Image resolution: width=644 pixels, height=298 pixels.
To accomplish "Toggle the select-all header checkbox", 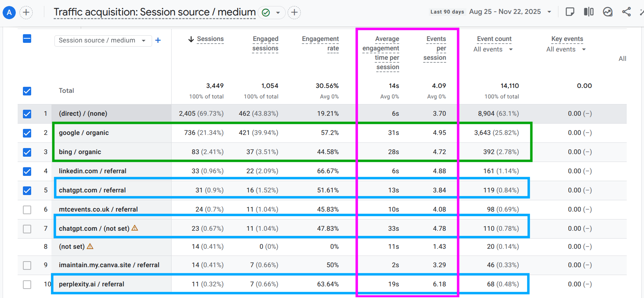I will (x=27, y=39).
